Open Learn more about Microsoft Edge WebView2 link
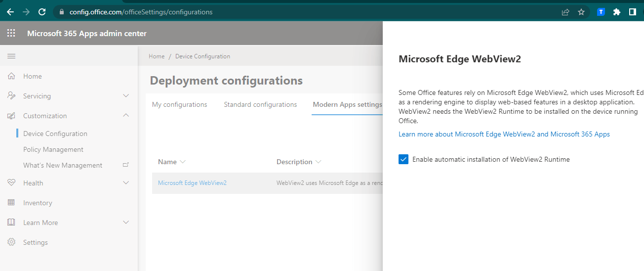644x271 pixels. (x=504, y=134)
